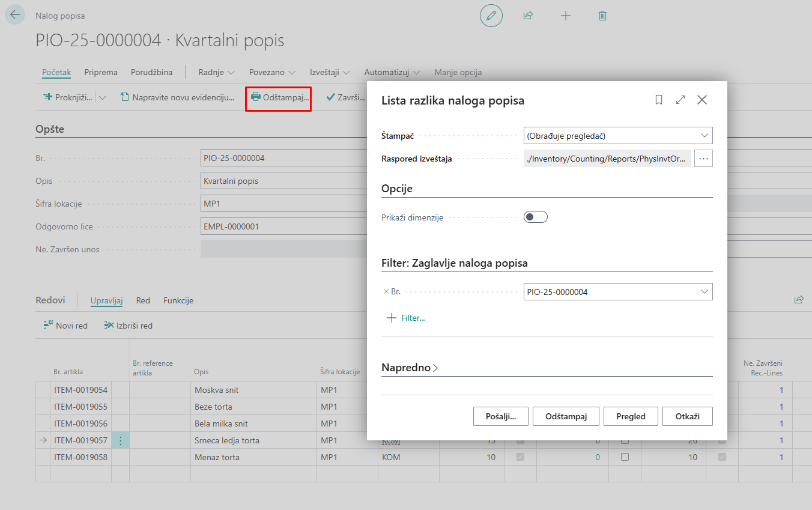This screenshot has width=812, height=510.
Task: Click the pencil edit icon
Action: click(491, 16)
